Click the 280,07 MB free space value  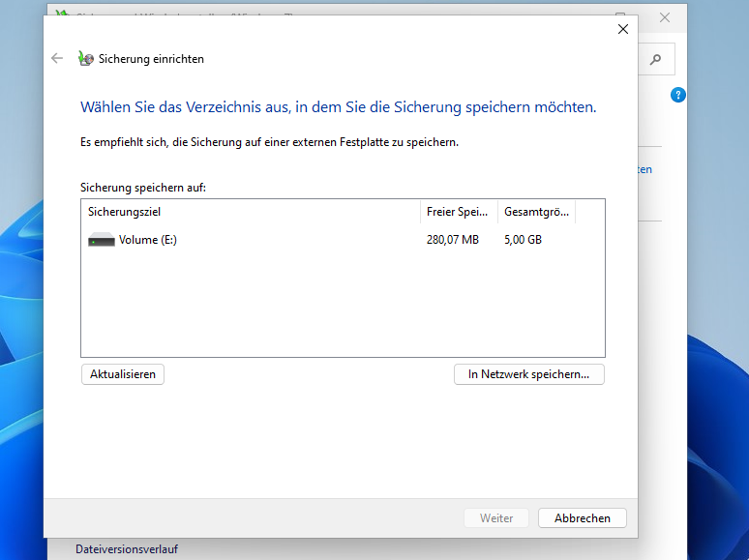pyautogui.click(x=452, y=240)
